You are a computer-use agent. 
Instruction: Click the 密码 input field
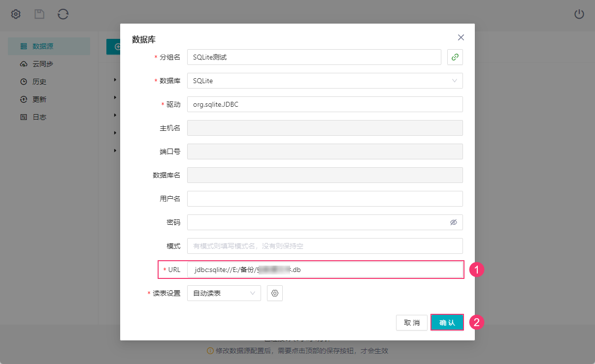coord(325,222)
